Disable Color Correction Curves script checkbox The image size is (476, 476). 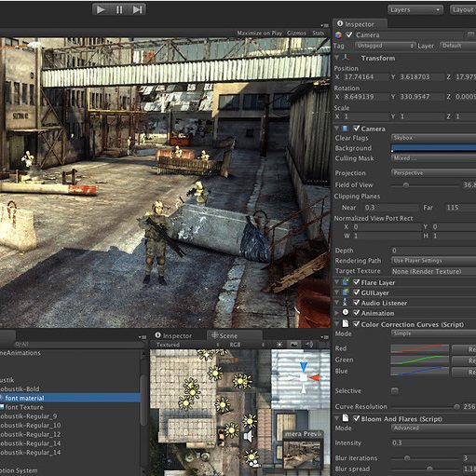point(357,324)
